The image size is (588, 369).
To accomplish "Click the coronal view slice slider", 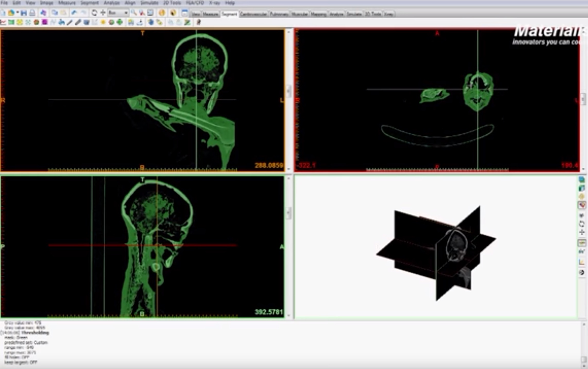I will tap(288, 91).
